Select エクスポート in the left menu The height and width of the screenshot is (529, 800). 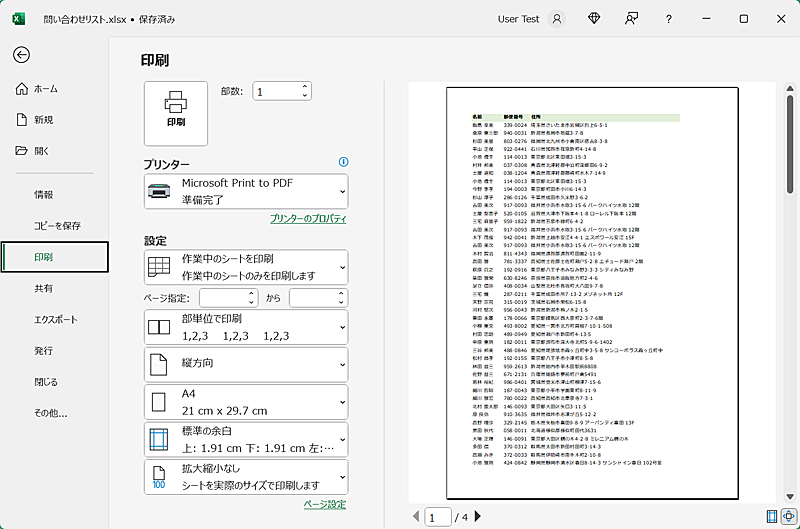56,320
